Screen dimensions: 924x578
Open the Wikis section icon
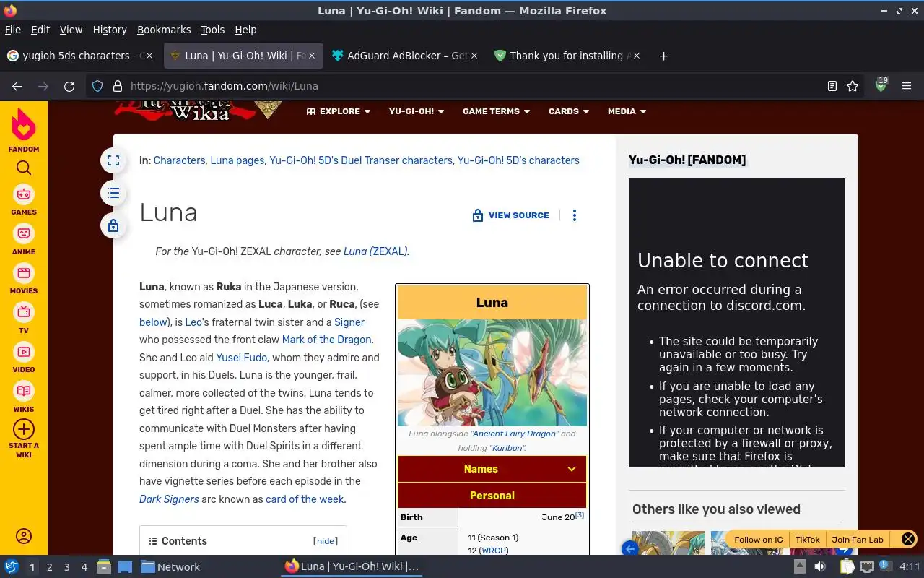(24, 391)
